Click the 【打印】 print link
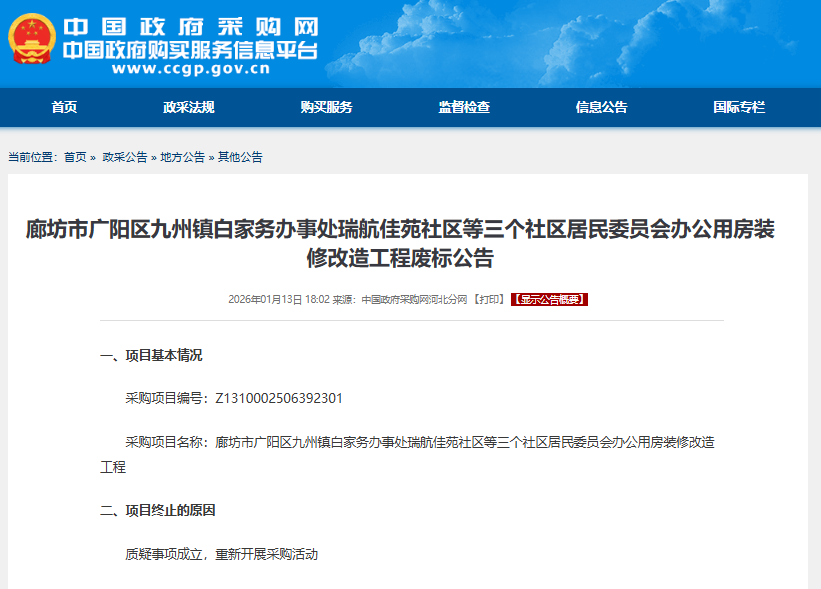 [489, 299]
